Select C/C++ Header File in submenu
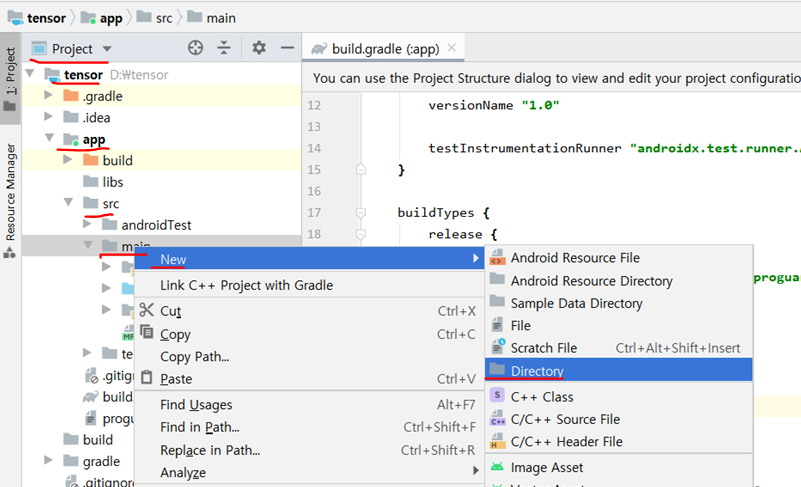Screen dimensions: 801x487 point(619,442)
